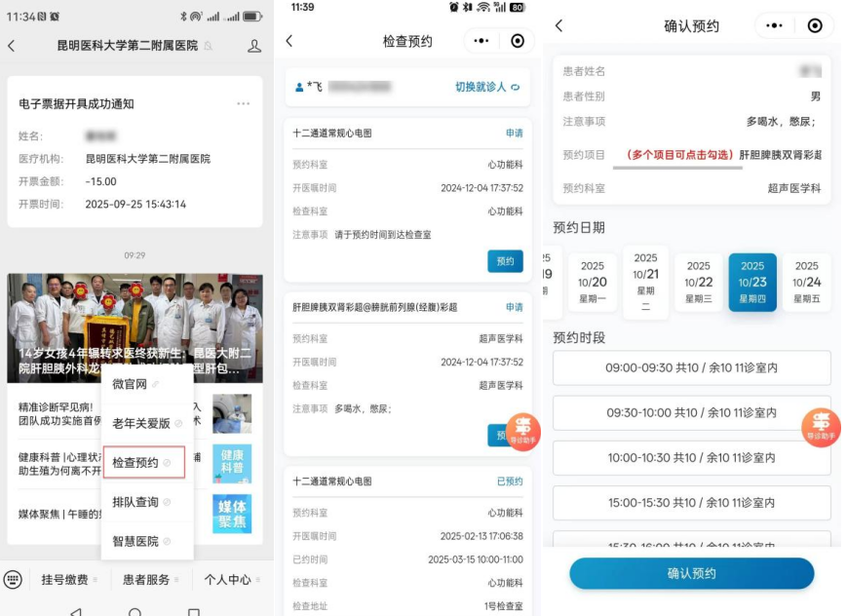Select date 10/22 星期三
The image size is (847, 616).
[x=699, y=282]
